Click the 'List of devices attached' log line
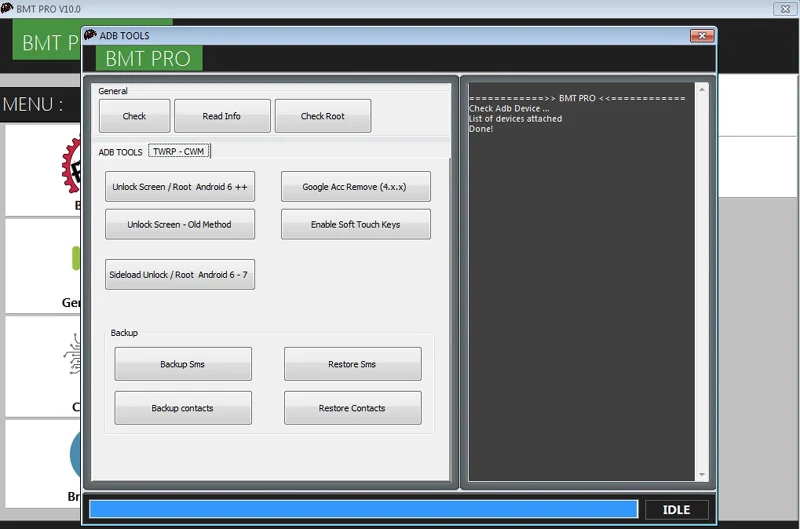800x529 pixels. point(515,118)
